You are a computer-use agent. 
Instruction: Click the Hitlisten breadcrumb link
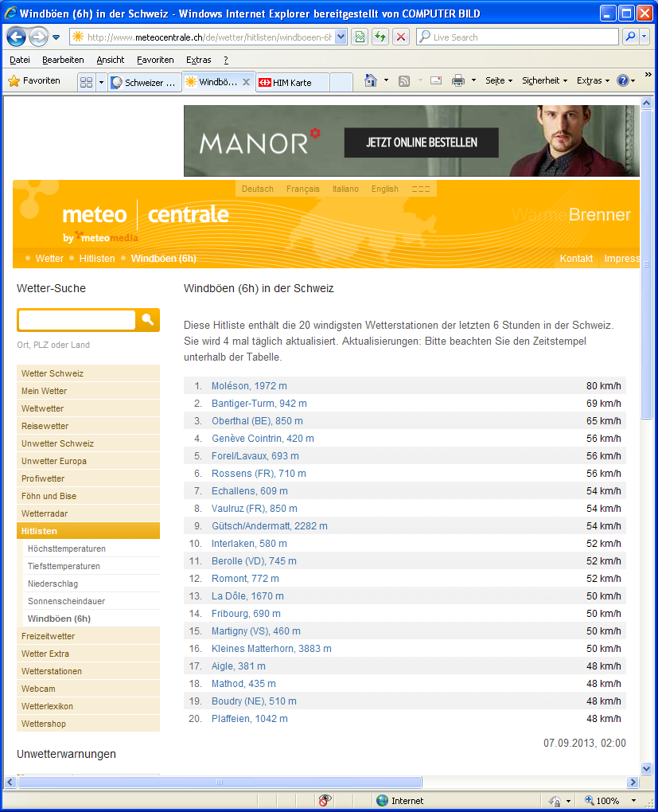[97, 259]
